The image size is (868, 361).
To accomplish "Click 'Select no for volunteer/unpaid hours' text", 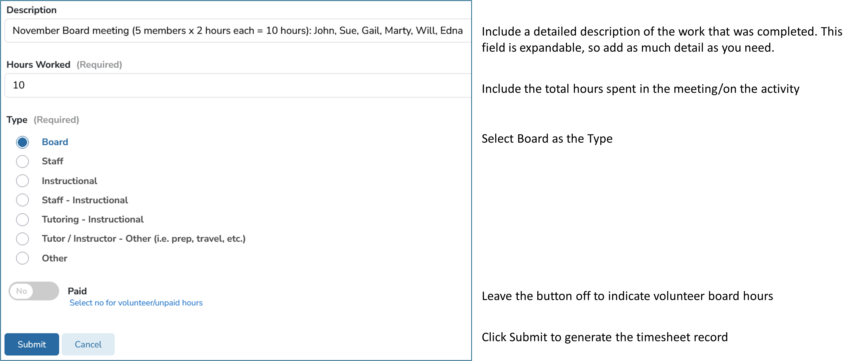I will pos(136,303).
